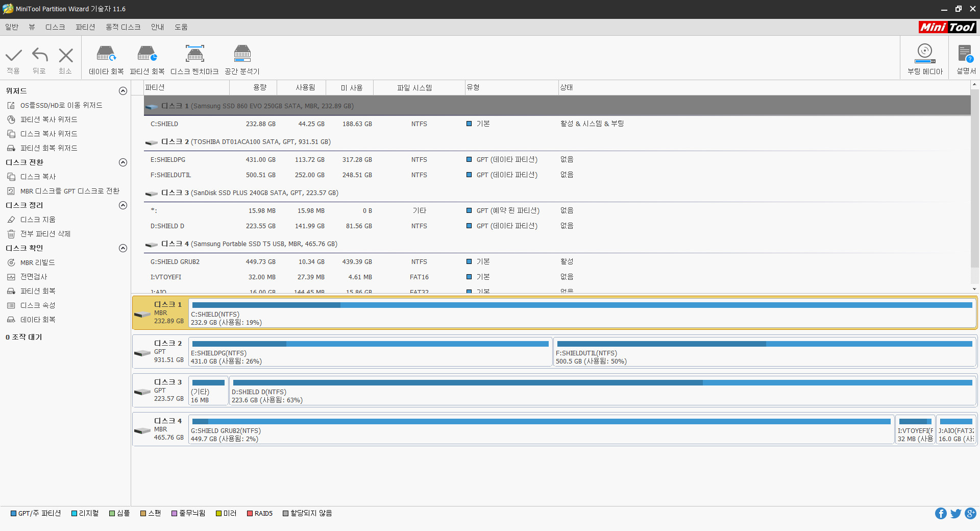Click the partition list scroll-down arrow
Viewport: 980px width, 531px height.
(974, 288)
